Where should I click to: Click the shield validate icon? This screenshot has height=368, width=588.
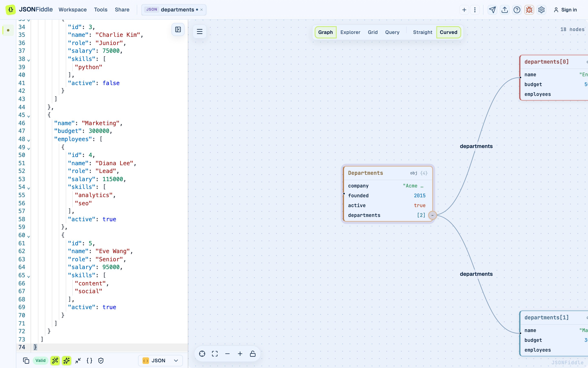101,361
